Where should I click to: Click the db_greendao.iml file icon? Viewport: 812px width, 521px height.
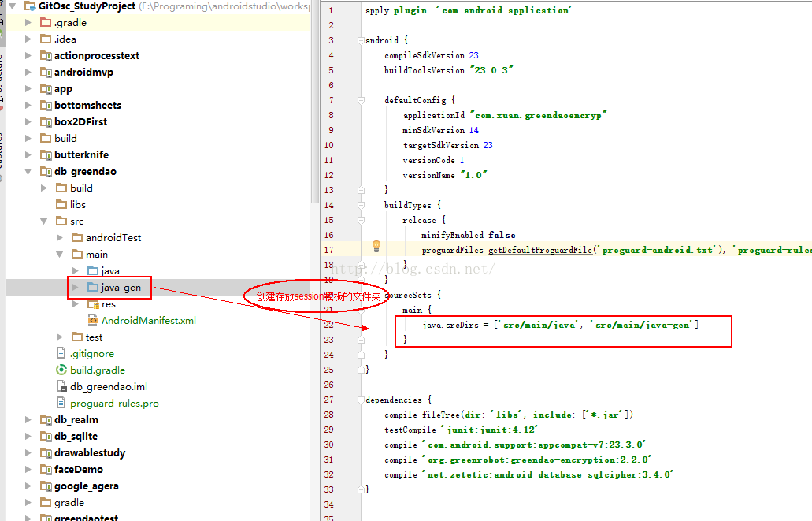tap(61, 387)
